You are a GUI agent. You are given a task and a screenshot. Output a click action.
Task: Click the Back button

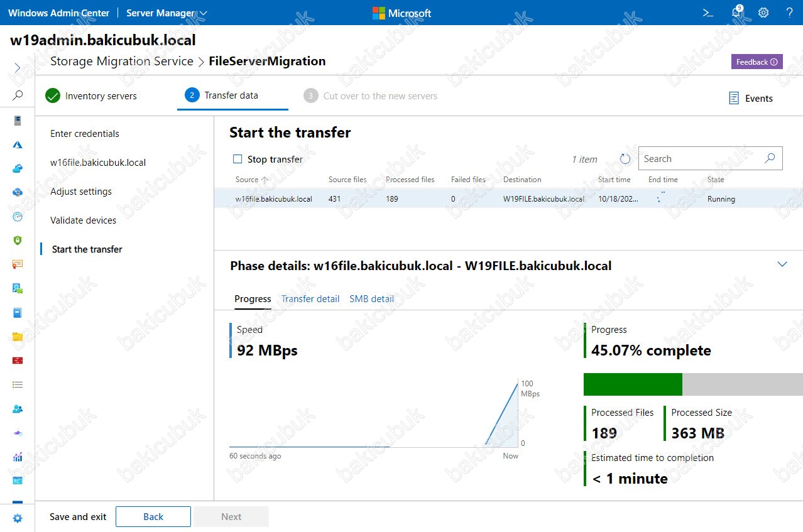[153, 516]
